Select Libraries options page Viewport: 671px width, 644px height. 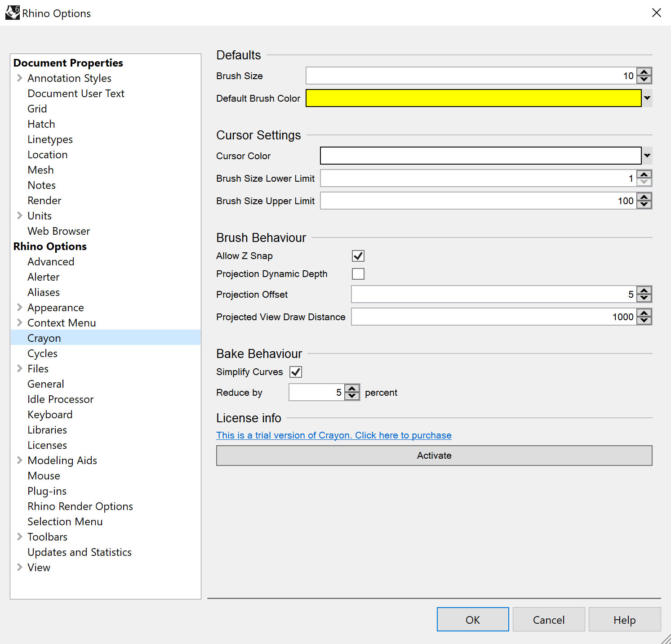[47, 430]
